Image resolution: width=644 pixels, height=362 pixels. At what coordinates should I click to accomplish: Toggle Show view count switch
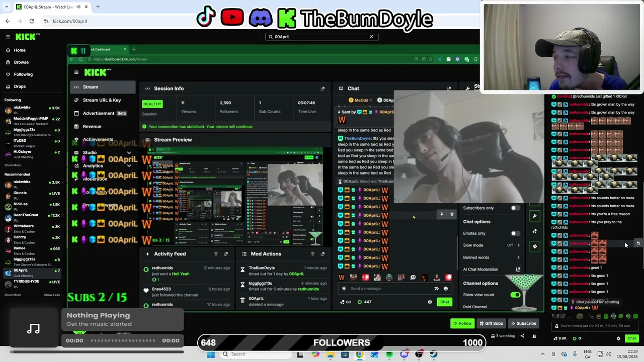click(515, 295)
